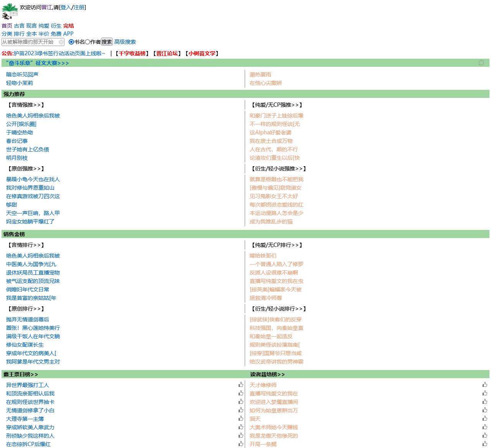The width and height of the screenshot is (491, 448).
Task: Click the 注册 register link
Action: pyautogui.click(x=79, y=7)
